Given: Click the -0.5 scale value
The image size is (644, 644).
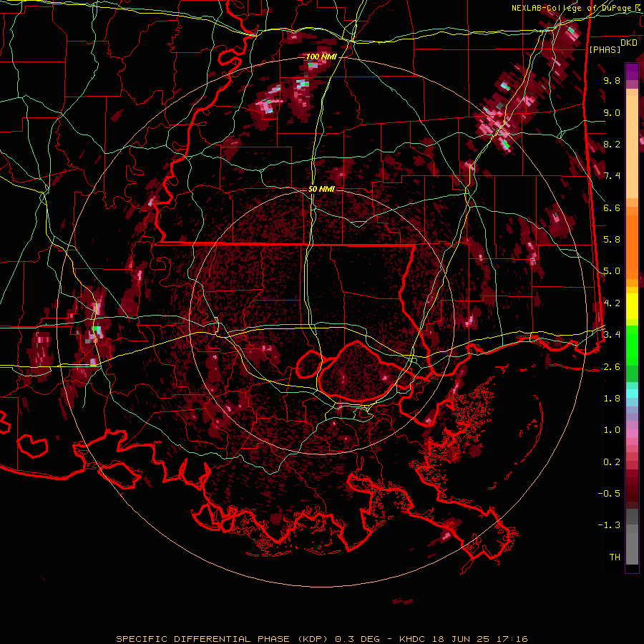Looking at the screenshot, I should [609, 494].
